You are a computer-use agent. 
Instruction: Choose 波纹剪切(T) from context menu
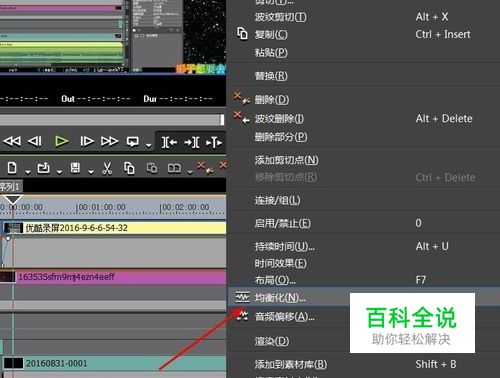(363, 17)
